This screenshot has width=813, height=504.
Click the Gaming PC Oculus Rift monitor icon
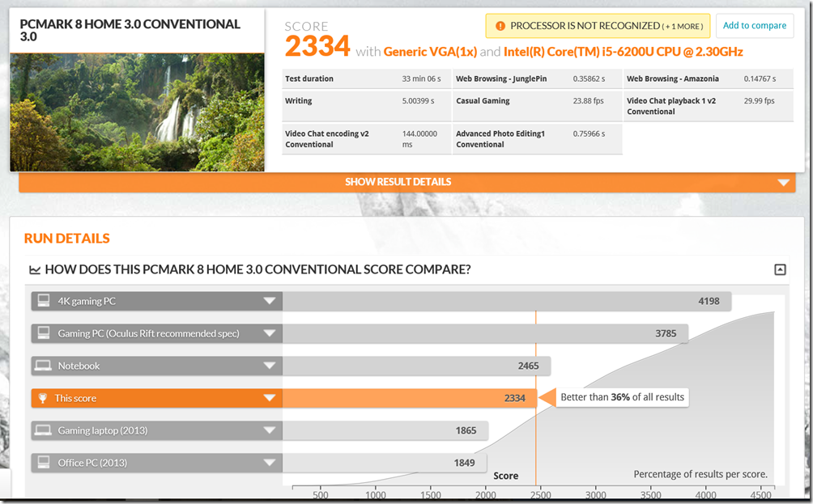(x=44, y=333)
